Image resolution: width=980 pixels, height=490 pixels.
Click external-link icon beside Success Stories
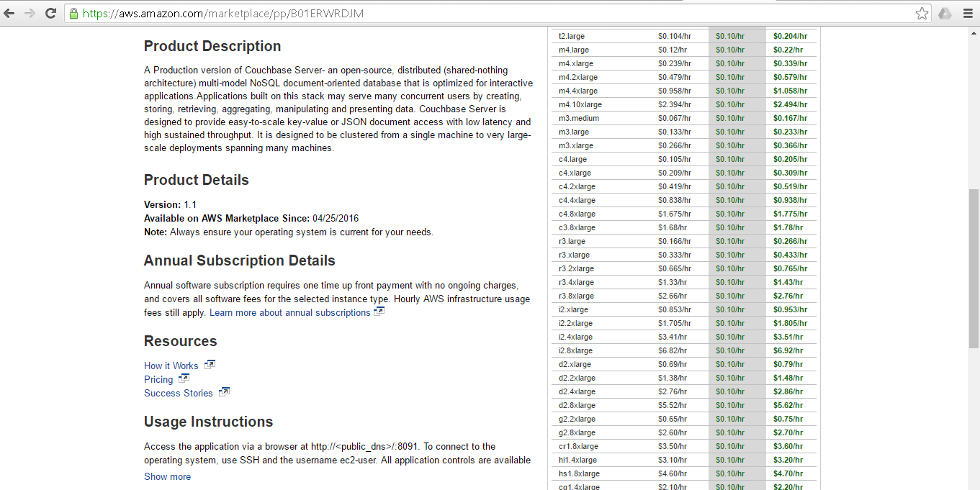coord(223,392)
